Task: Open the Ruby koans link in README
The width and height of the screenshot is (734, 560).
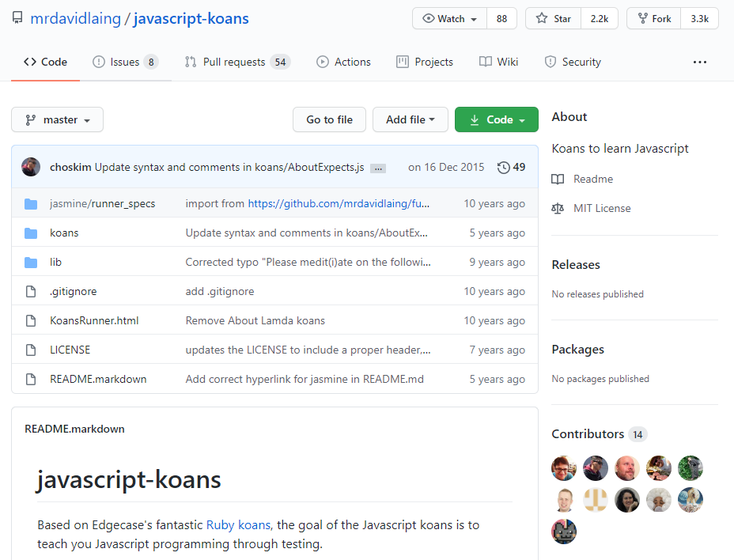Action: (238, 525)
